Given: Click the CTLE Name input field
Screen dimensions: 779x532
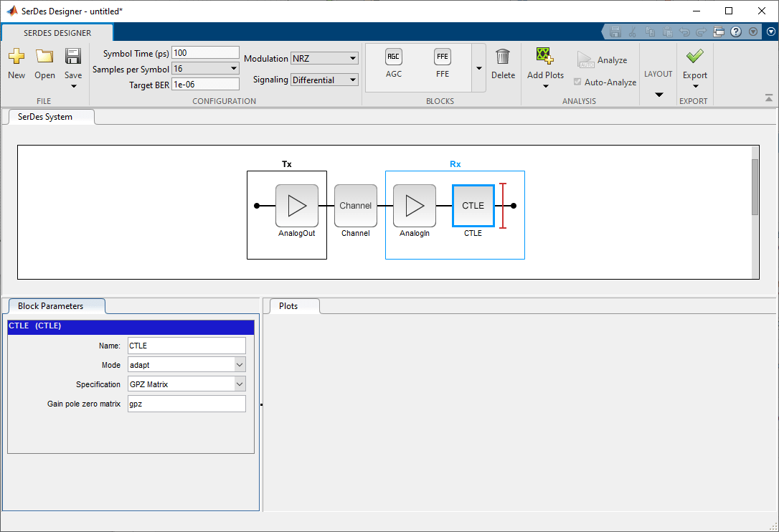Looking at the screenshot, I should [x=187, y=346].
